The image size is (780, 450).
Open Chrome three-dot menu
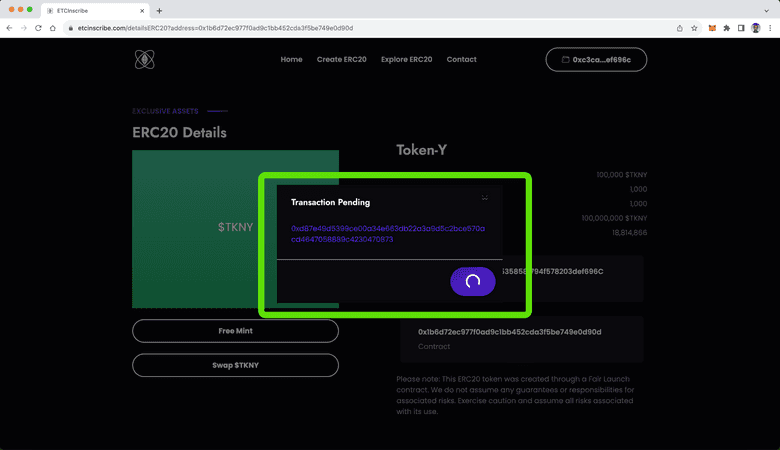click(x=770, y=28)
